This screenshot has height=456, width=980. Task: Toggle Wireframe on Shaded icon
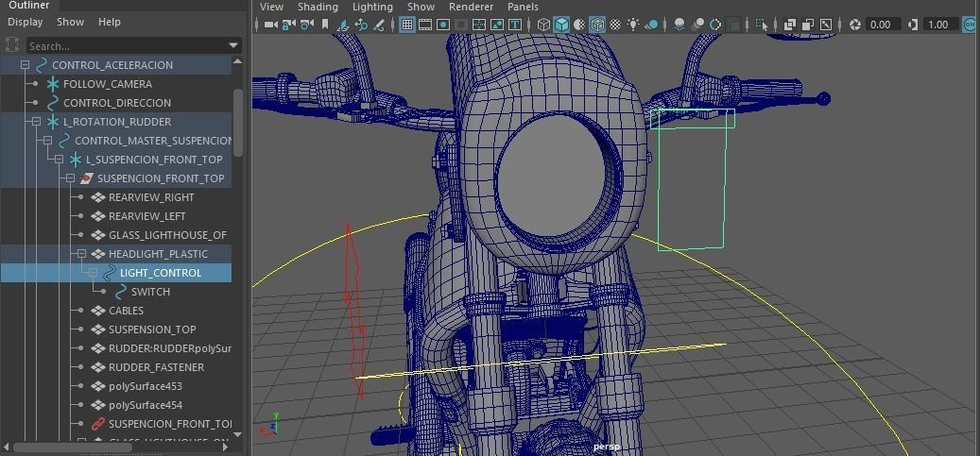(x=597, y=25)
